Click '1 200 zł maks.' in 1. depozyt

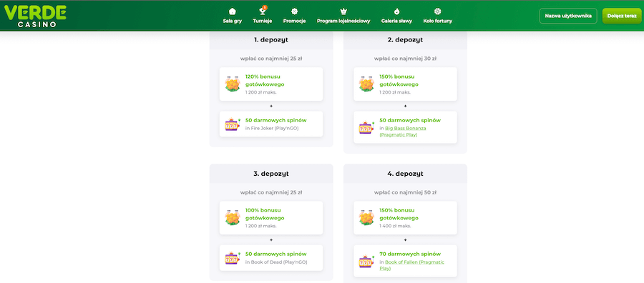pos(260,92)
